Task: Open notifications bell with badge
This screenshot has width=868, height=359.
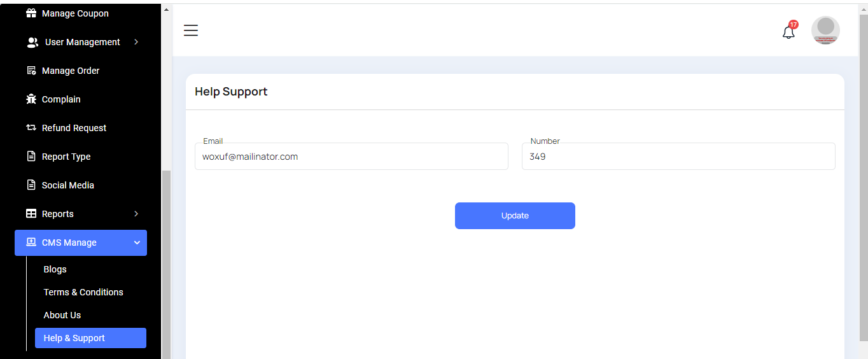Action: 788,32
